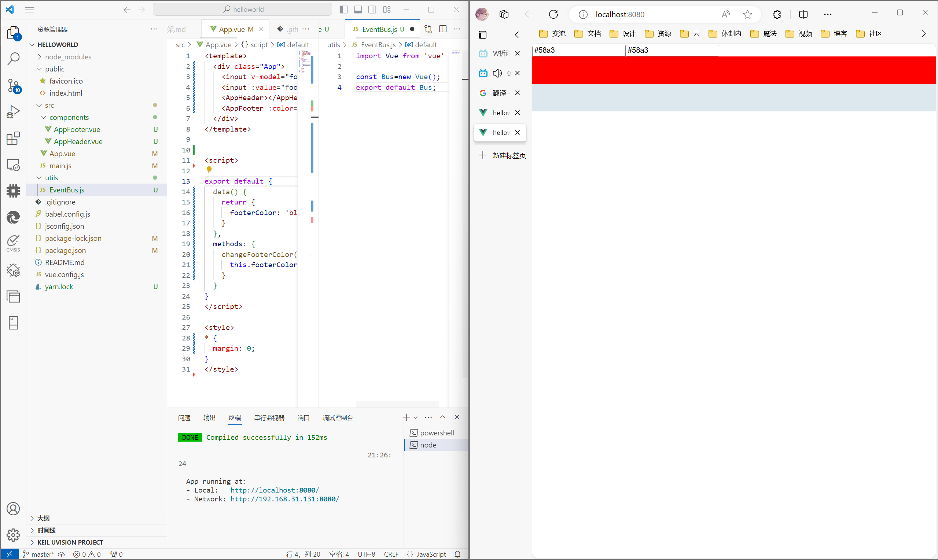This screenshot has height=560, width=938.
Task: Click 新建标签页 new tab button
Action: [502, 155]
